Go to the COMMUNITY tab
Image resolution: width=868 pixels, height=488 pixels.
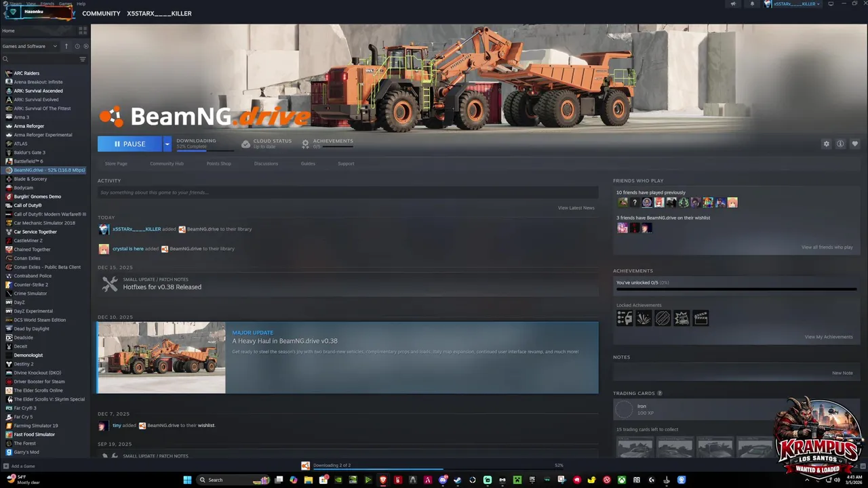tap(101, 14)
